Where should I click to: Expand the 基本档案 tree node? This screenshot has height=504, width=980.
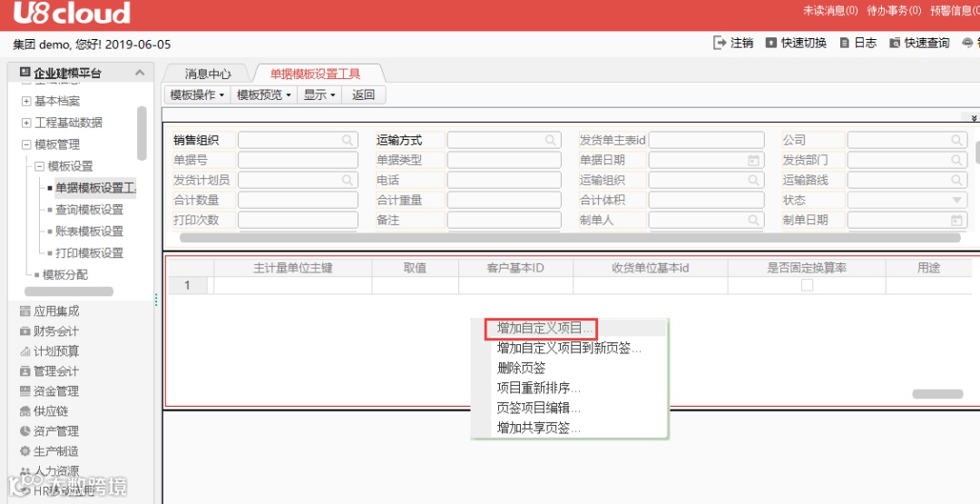point(26,101)
